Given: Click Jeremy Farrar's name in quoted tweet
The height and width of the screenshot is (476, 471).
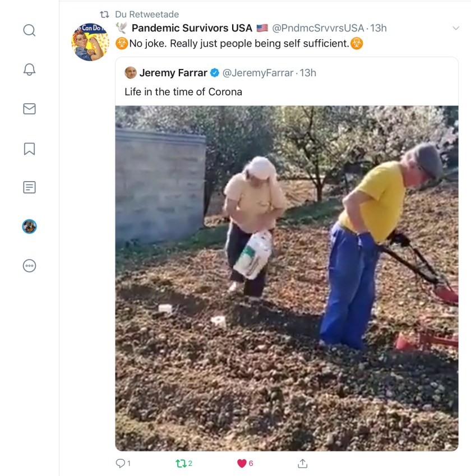Looking at the screenshot, I should 173,72.
